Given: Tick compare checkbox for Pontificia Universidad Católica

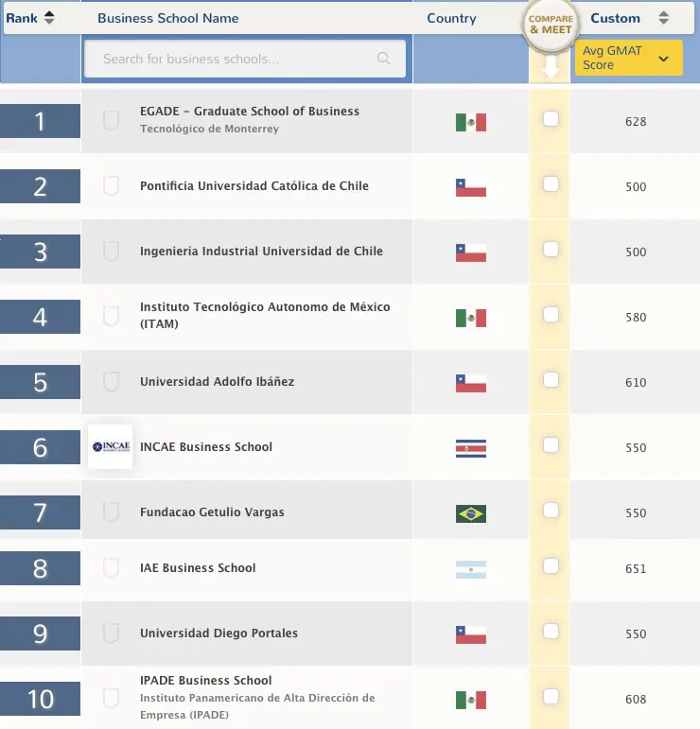Looking at the screenshot, I should point(551,183).
